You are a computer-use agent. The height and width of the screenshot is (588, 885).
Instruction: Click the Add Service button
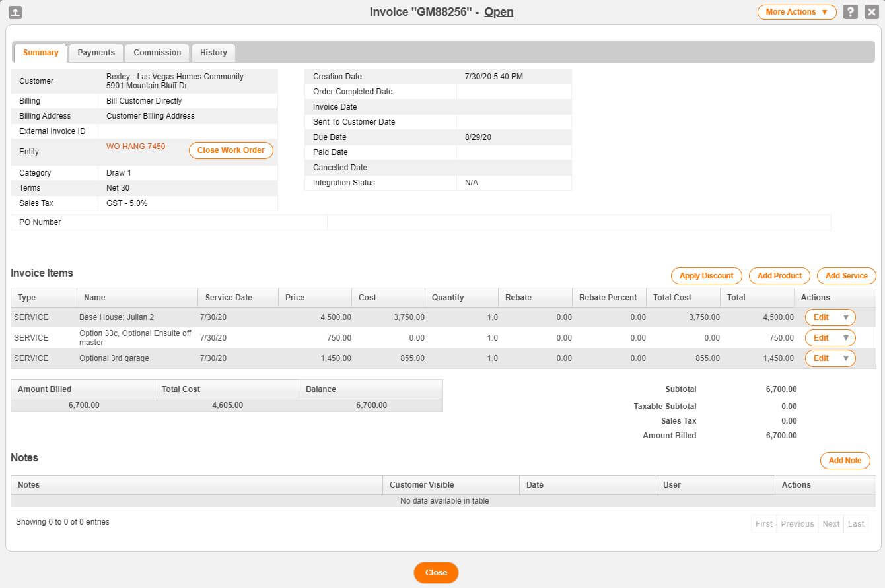pyautogui.click(x=846, y=275)
